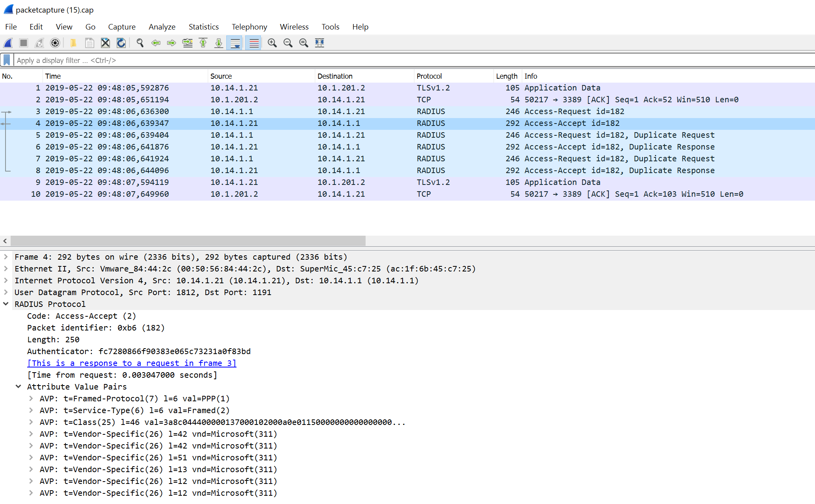Image resolution: width=815 pixels, height=504 pixels.
Task: Follow the response to frame 3 link
Action: tap(131, 363)
